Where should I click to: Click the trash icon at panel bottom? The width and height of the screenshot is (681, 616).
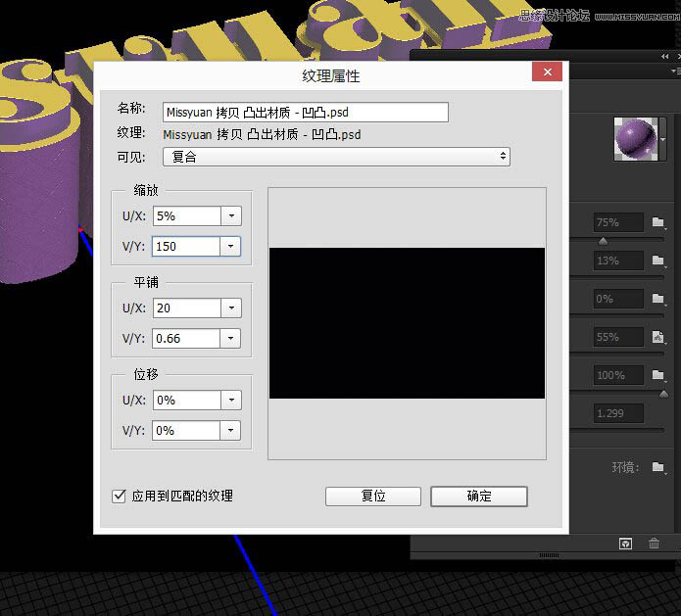click(x=655, y=544)
